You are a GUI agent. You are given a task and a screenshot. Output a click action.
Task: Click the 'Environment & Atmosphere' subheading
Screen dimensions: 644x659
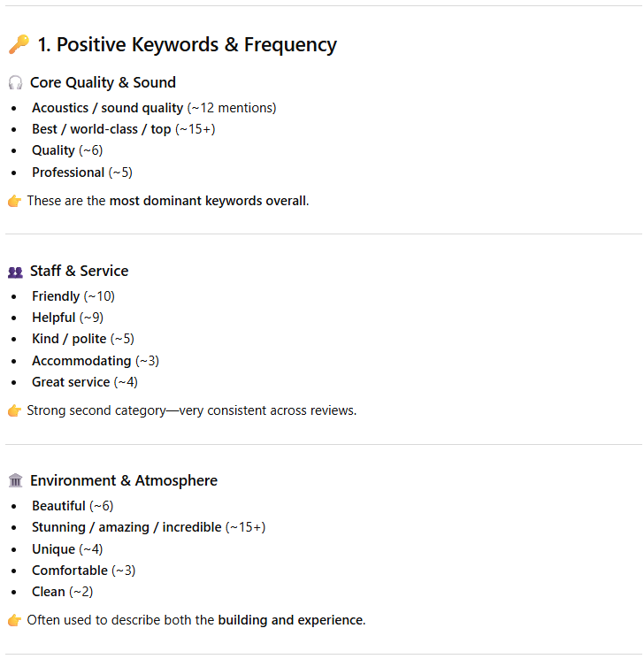[123, 480]
